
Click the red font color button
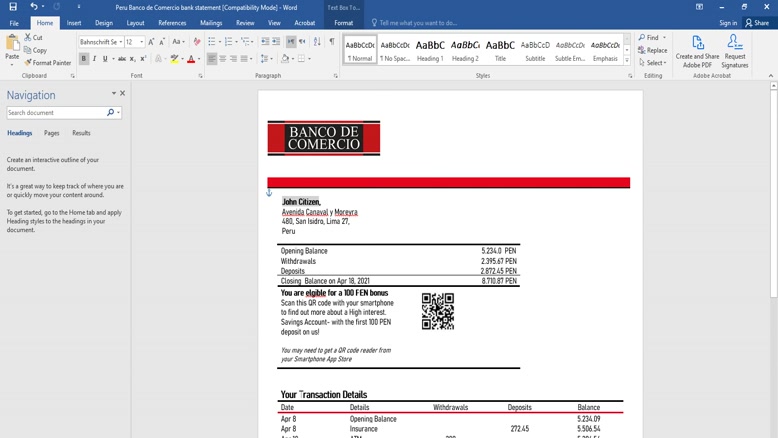[191, 59]
